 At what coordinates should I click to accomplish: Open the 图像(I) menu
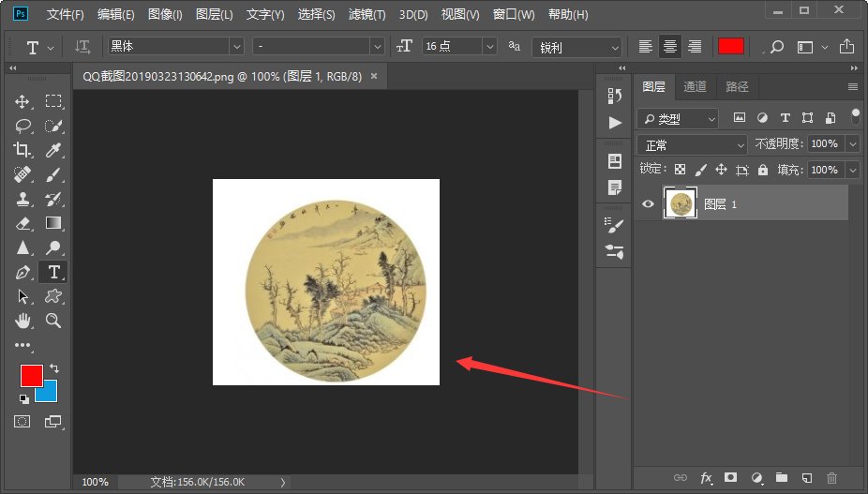165,14
